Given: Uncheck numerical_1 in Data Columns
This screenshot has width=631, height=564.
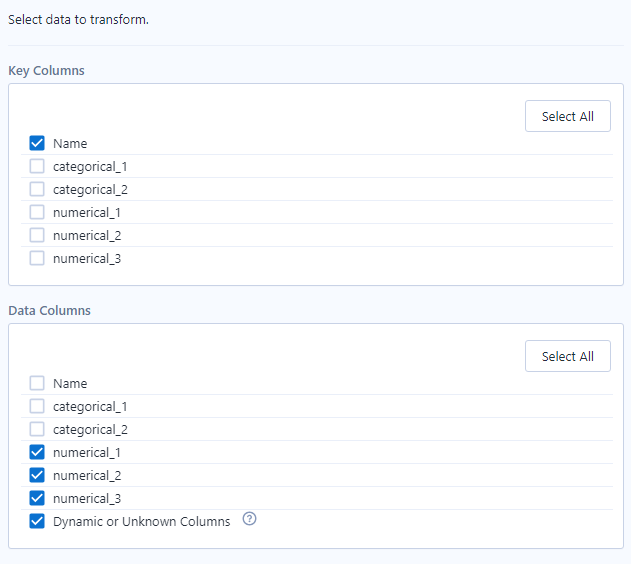Looking at the screenshot, I should tap(37, 452).
